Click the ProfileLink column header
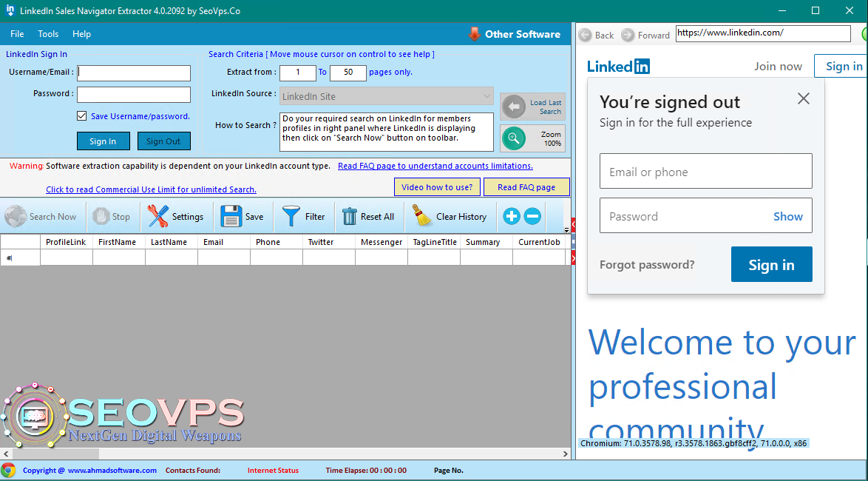 click(x=67, y=242)
